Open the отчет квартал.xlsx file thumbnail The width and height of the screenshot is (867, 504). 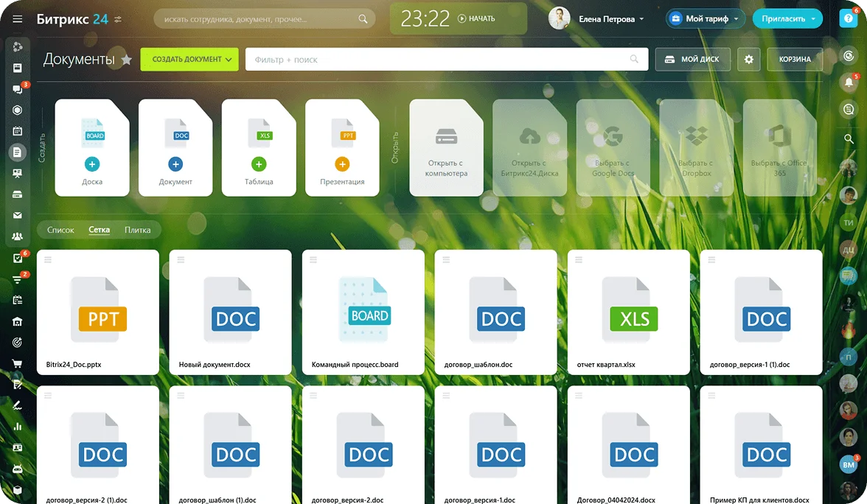[628, 312]
